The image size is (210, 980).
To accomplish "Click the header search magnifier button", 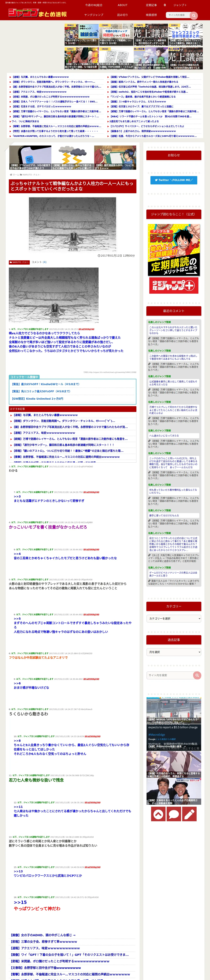I will [x=194, y=16].
